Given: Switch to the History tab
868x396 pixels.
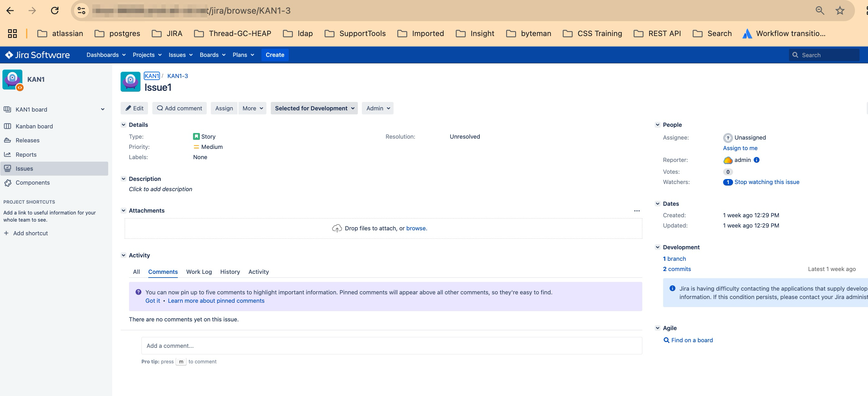Looking at the screenshot, I should 230,272.
